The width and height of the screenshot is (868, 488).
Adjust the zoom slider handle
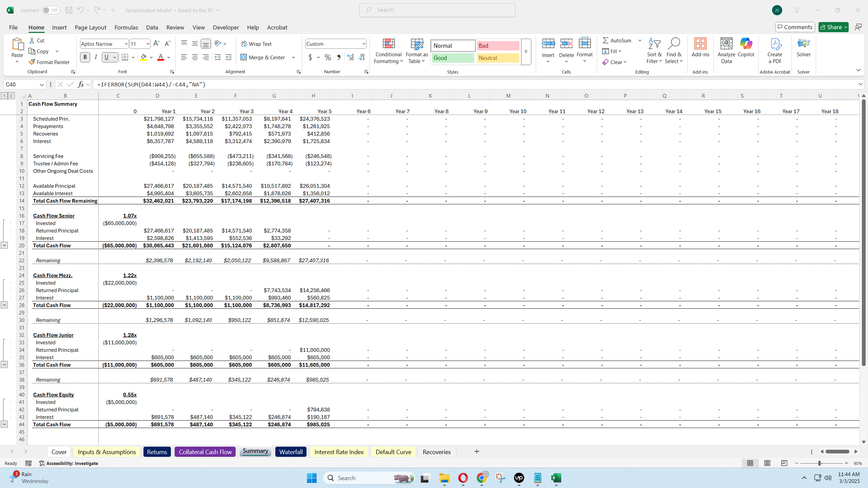point(820,463)
